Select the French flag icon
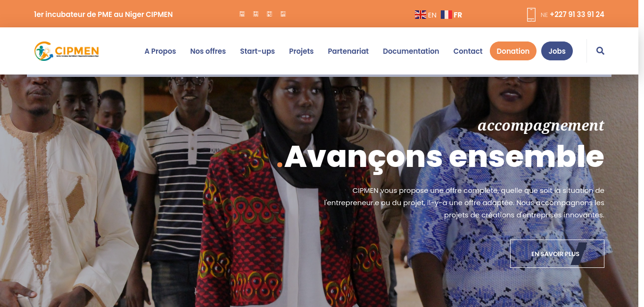This screenshot has width=644, height=307. [x=446, y=15]
